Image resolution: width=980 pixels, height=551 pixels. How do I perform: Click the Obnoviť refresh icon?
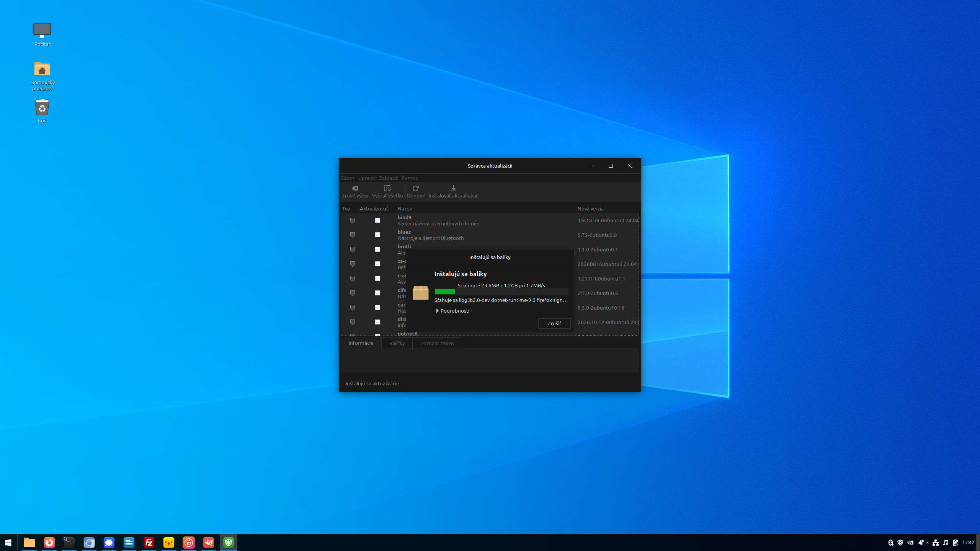coord(416,188)
